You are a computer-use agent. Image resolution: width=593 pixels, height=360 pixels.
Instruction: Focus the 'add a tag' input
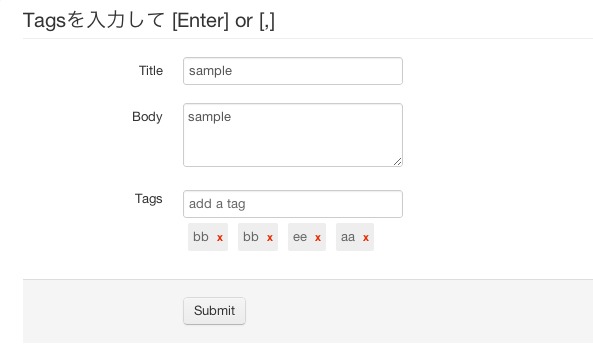pyautogui.click(x=293, y=204)
